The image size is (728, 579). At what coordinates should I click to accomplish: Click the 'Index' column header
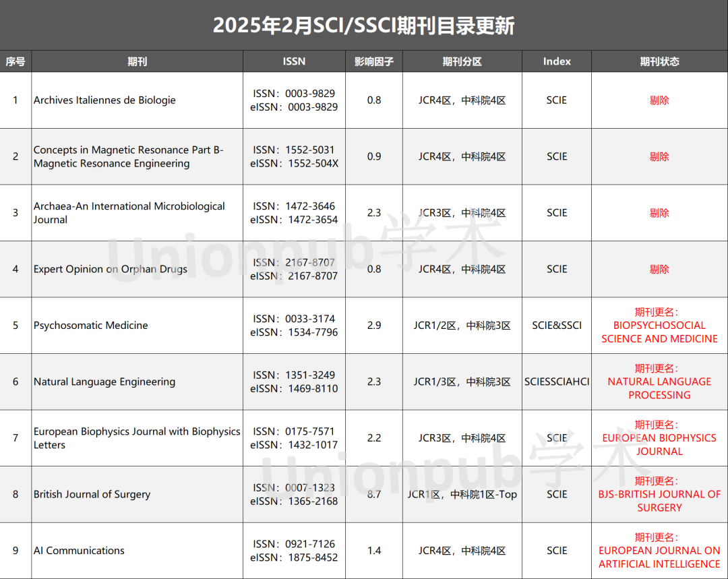(557, 61)
